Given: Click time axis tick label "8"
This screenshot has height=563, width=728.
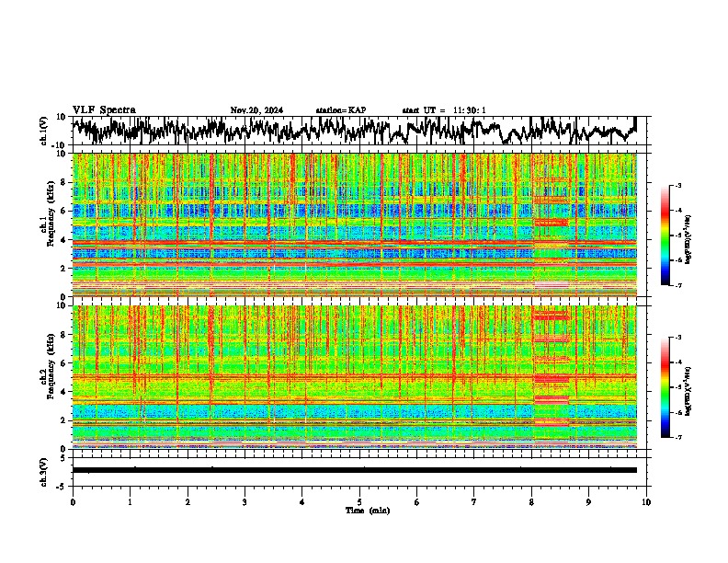Looking at the screenshot, I should pos(531,502).
